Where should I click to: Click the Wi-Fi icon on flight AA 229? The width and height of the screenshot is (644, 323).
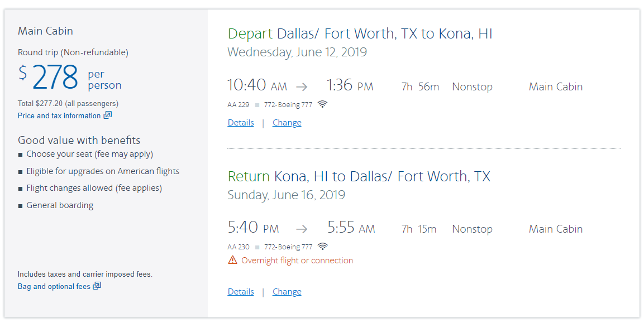pos(322,104)
